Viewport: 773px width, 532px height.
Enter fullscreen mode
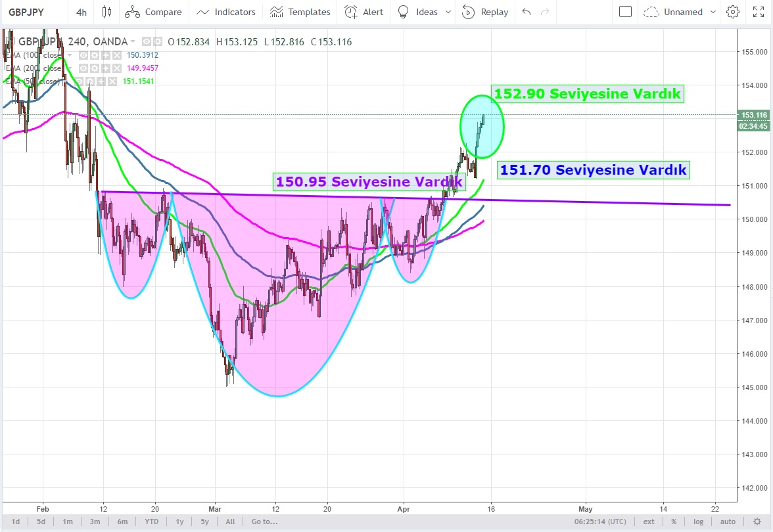coord(757,12)
